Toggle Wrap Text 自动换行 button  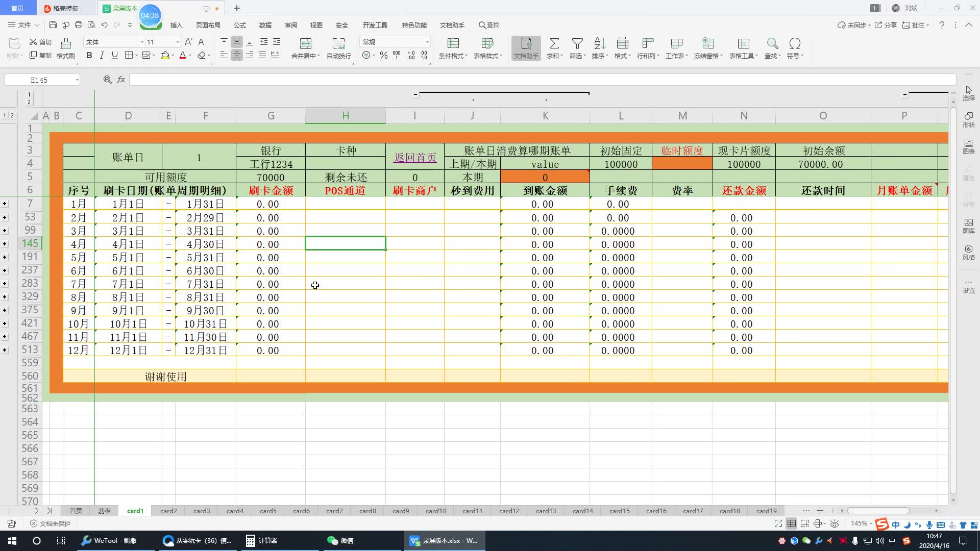(x=338, y=44)
